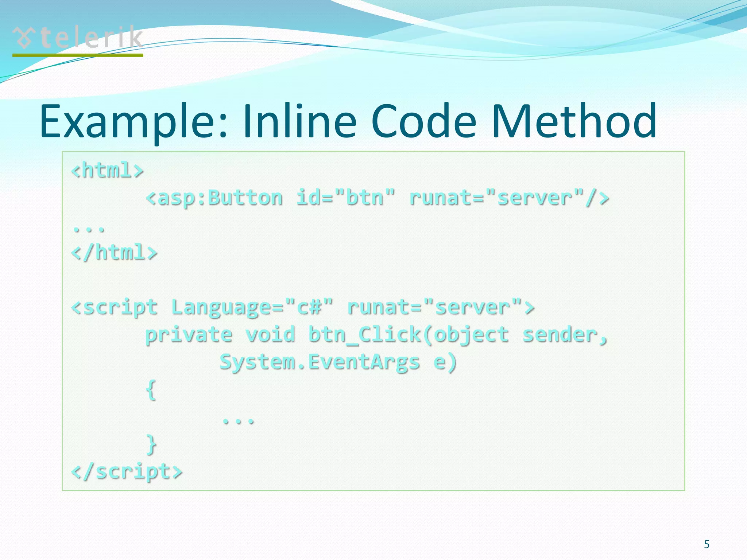Click slide page number 5
The image size is (747, 560).
click(x=707, y=544)
